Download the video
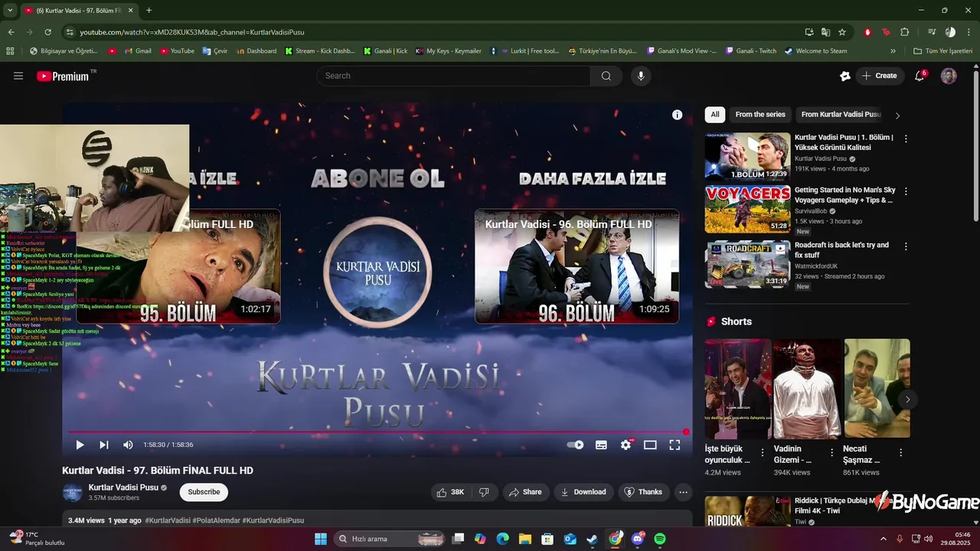This screenshot has width=980, height=551. click(x=583, y=492)
